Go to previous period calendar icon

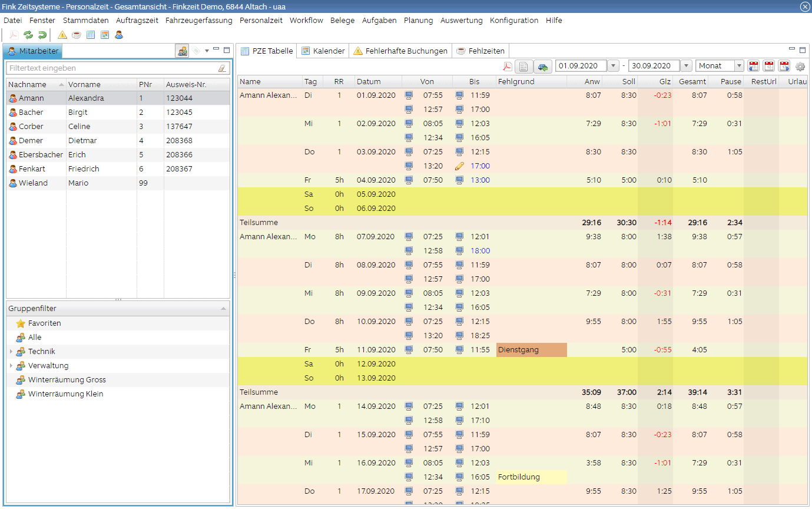[x=754, y=67]
